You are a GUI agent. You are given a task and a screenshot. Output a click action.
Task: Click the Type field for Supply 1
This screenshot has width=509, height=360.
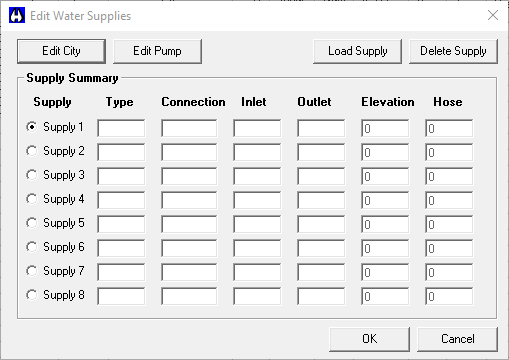click(x=121, y=128)
